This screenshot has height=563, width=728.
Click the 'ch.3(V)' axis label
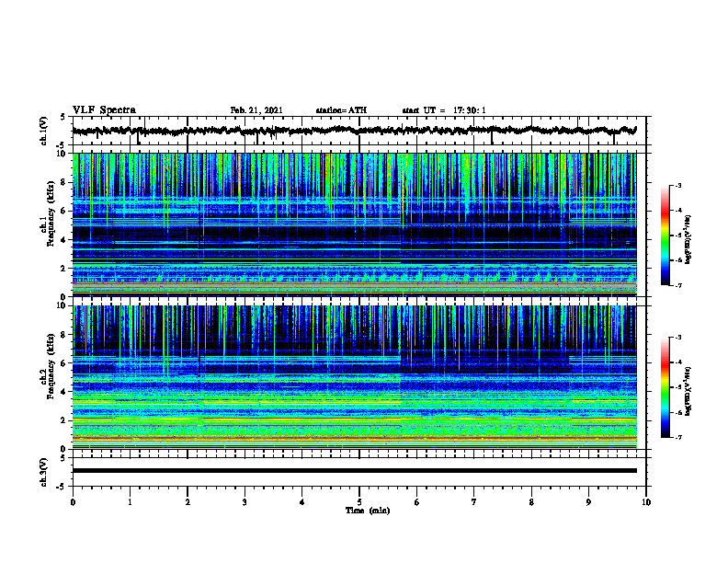point(44,472)
